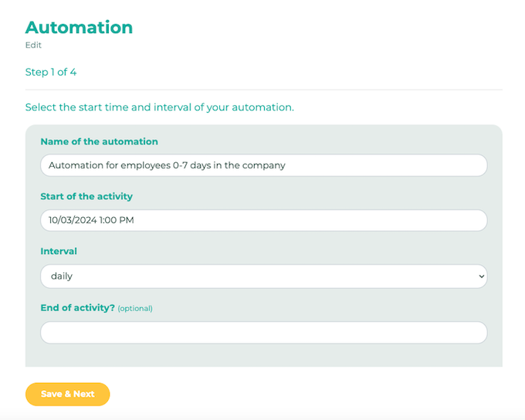Click the "Interval" field label
Image resolution: width=525 pixels, height=420 pixels.
(x=59, y=252)
